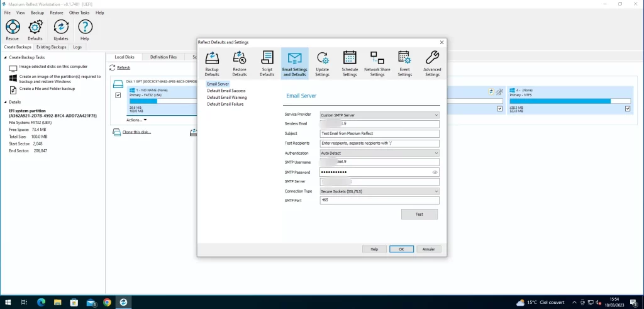Open Microsoft Edge from taskbar
This screenshot has width=644, height=309.
tap(41, 303)
